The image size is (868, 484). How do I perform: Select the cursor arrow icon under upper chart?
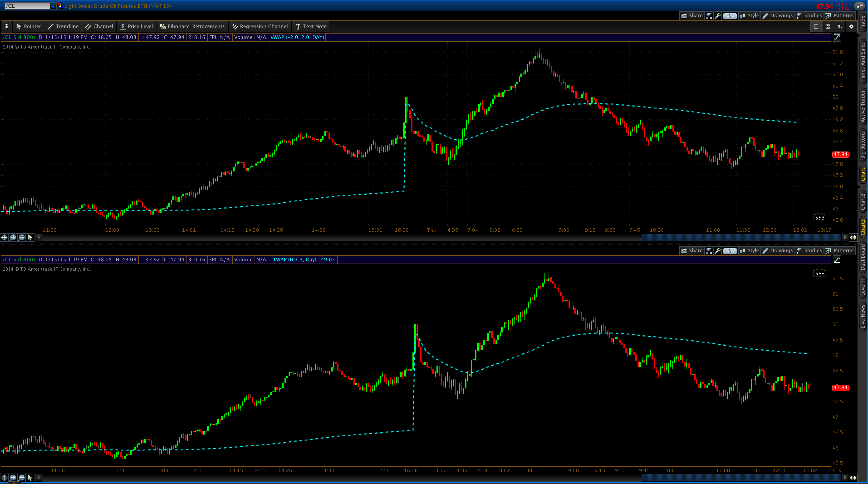[x=30, y=237]
